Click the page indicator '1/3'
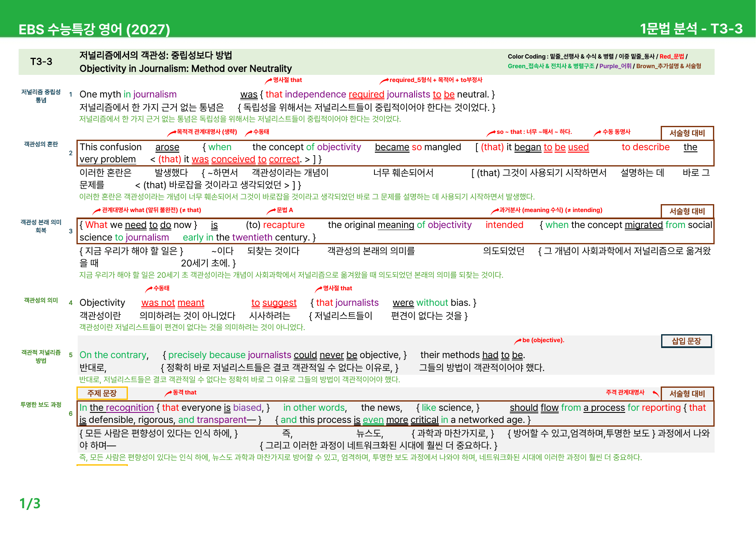 30,503
